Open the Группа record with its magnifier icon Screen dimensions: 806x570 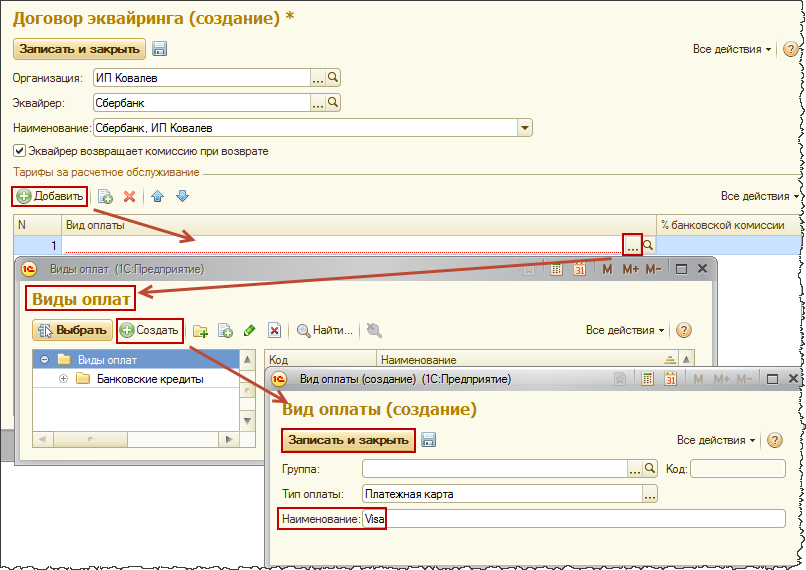coord(650,469)
